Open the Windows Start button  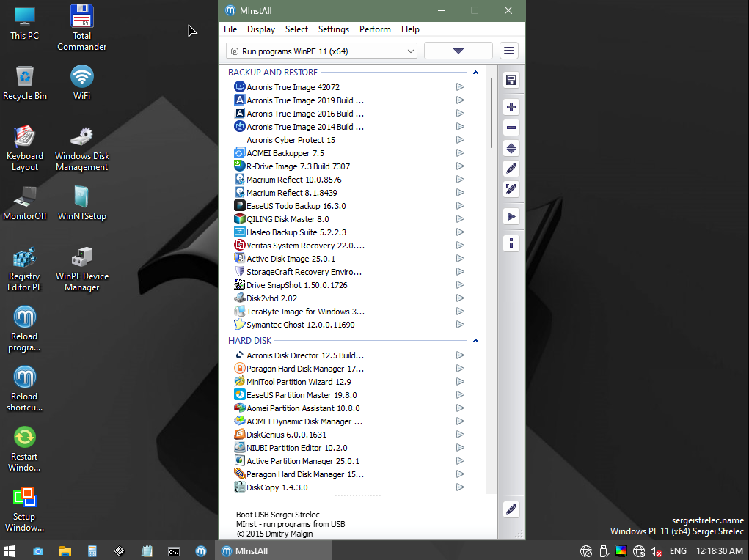[x=10, y=551]
